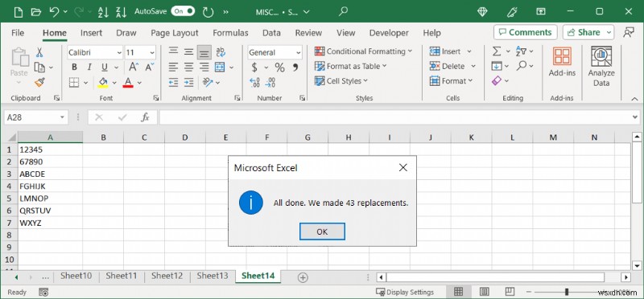Decrease font size with small A icon
The width and height of the screenshot is (644, 299).
(x=149, y=67)
